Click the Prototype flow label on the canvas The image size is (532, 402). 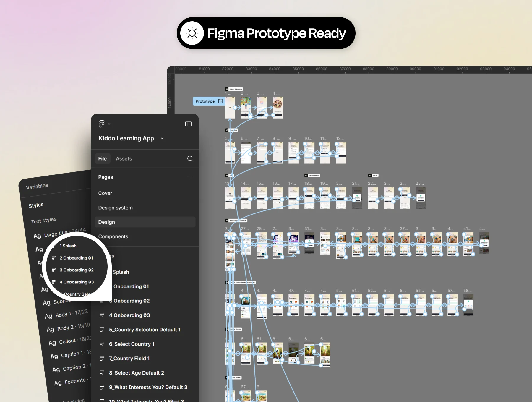pyautogui.click(x=209, y=101)
